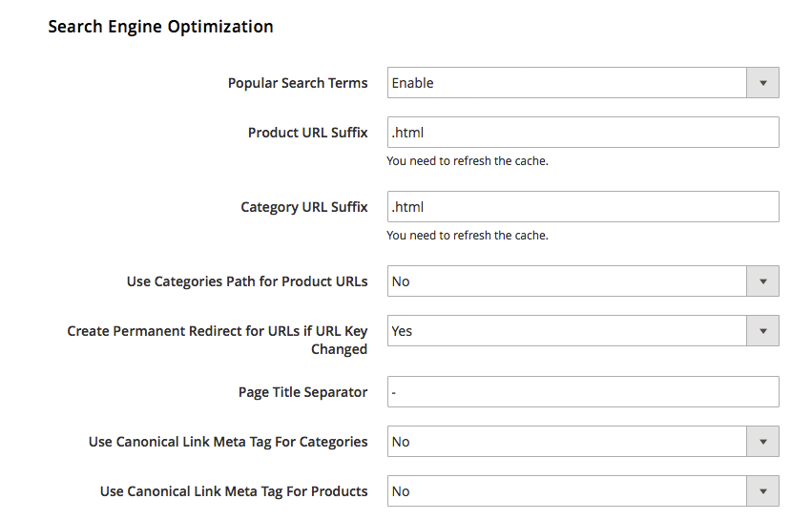Open Canonical Link Meta Tag For Products dropdown
812x520 pixels.
point(567,491)
